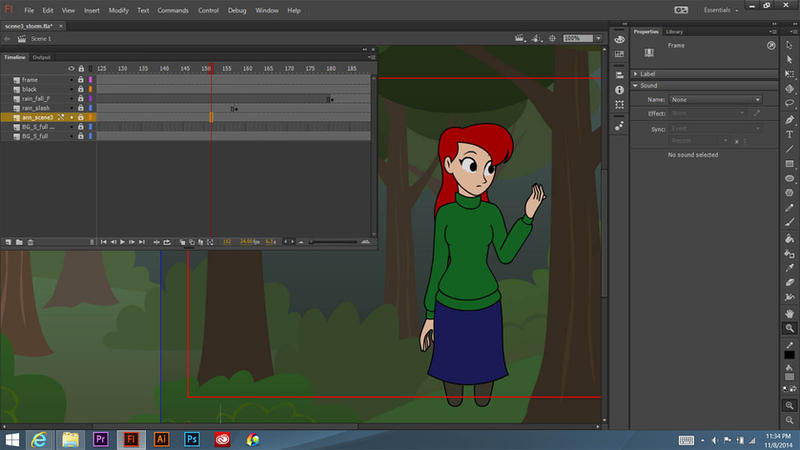Delete the layer with the trash icon
800x450 pixels.
(x=30, y=242)
